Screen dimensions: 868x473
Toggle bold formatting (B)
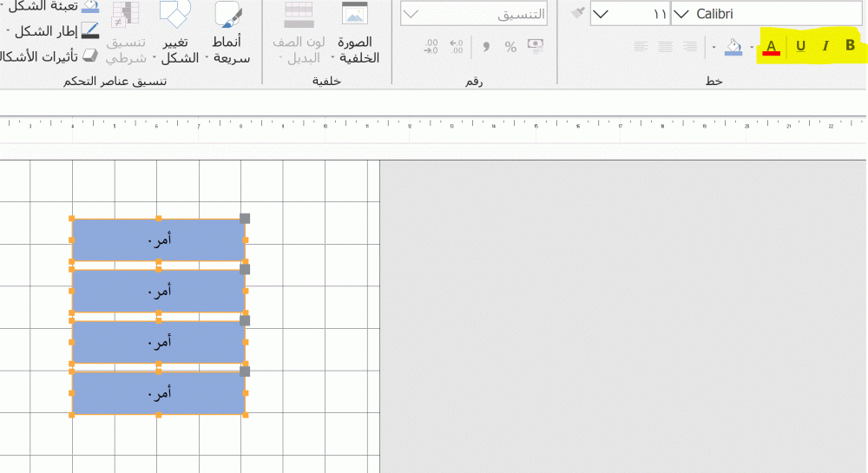pyautogui.click(x=850, y=46)
